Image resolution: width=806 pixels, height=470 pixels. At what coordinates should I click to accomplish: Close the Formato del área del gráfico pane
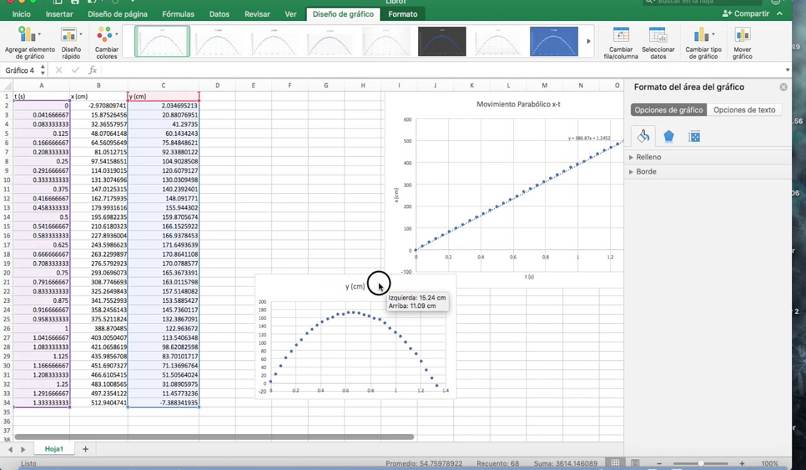tap(783, 87)
